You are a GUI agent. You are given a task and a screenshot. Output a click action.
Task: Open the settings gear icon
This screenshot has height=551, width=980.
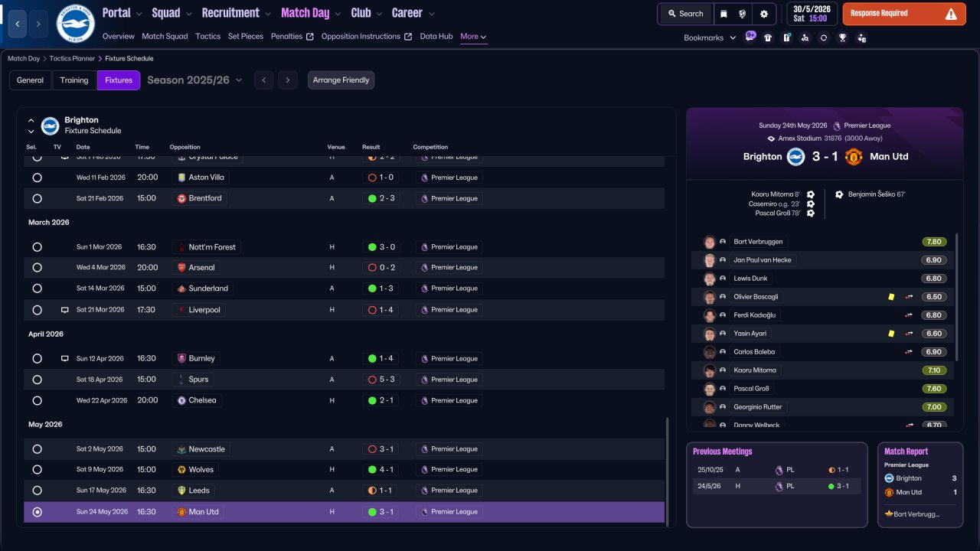tap(763, 14)
